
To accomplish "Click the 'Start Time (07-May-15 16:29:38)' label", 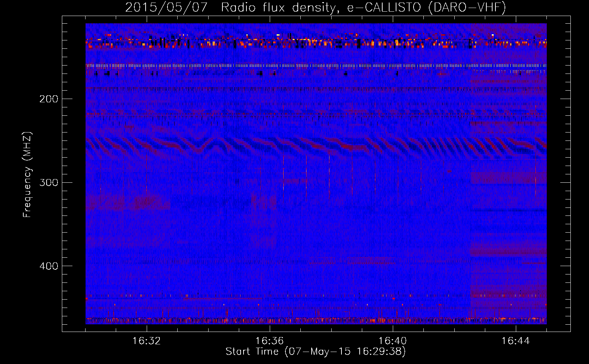I will 316,352.
